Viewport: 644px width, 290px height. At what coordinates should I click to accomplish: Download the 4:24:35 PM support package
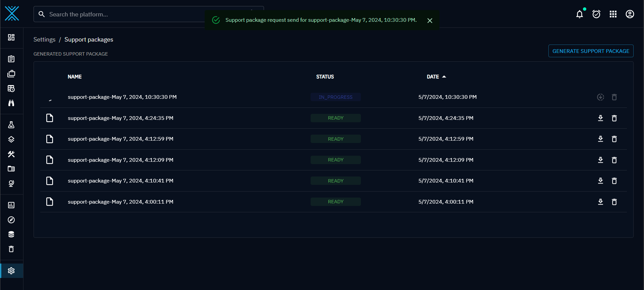[x=600, y=118]
